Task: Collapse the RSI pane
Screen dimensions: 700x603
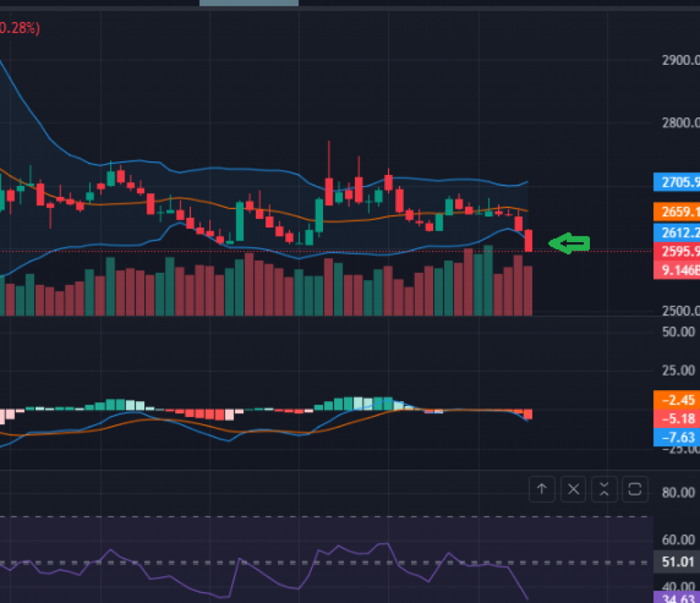Action: 604,489
